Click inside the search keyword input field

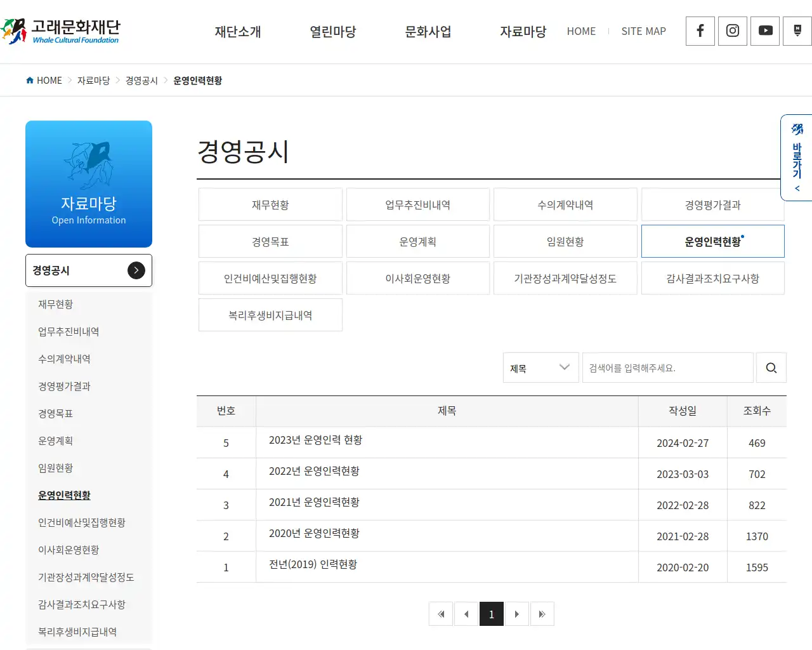(x=668, y=368)
